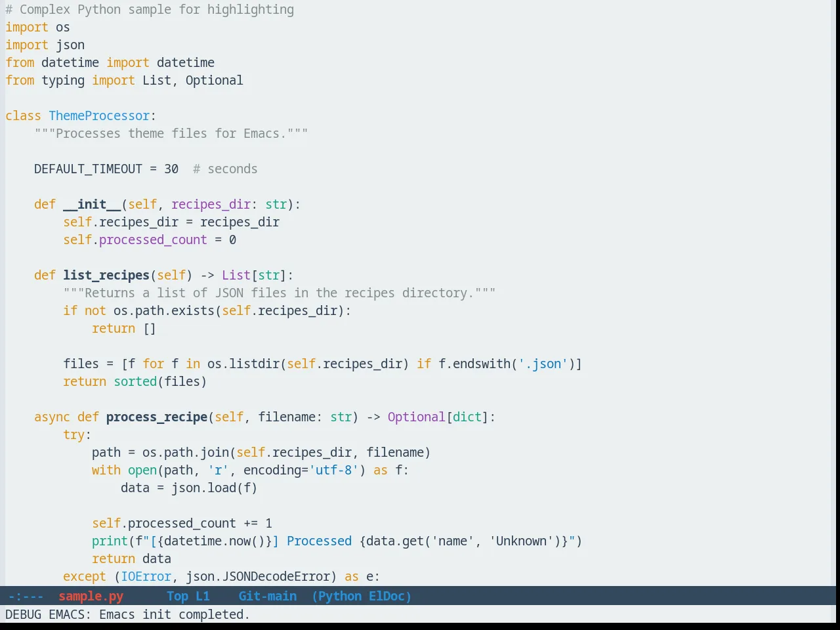The image size is (840, 630).
Task: Click the 'Unknown' string in print call
Action: (x=521, y=541)
